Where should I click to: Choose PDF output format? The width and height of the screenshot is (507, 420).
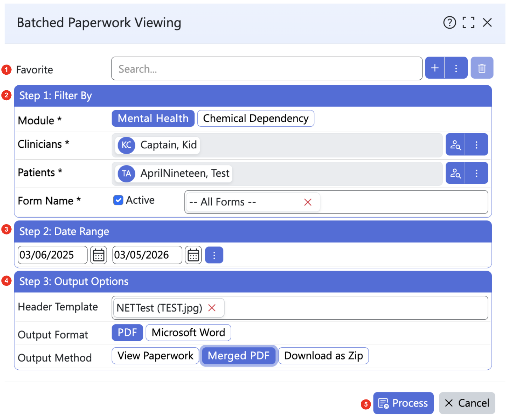point(127,333)
